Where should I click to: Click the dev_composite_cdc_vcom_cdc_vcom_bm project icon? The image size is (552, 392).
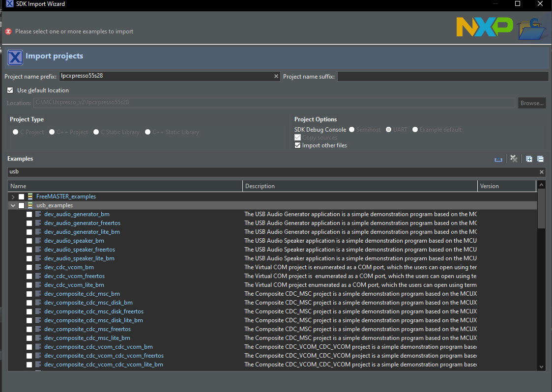[x=38, y=347]
